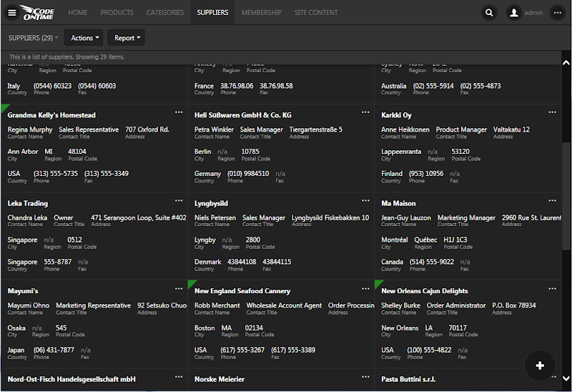Screen dimensions: 572x392
Task: Open the Report dropdown
Action: coord(127,38)
